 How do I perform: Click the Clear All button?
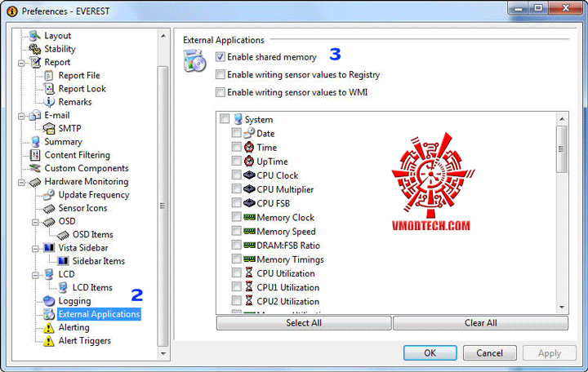click(x=480, y=323)
